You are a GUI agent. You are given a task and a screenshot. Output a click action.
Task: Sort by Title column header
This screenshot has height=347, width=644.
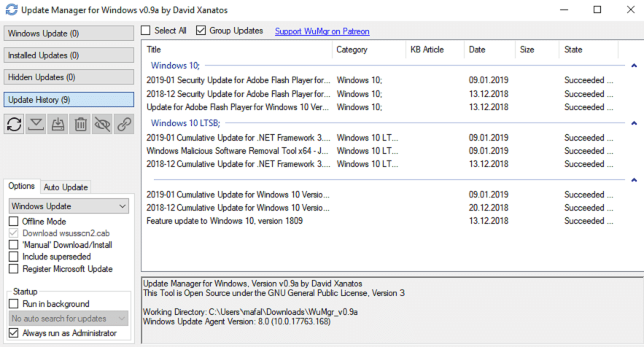coord(237,50)
